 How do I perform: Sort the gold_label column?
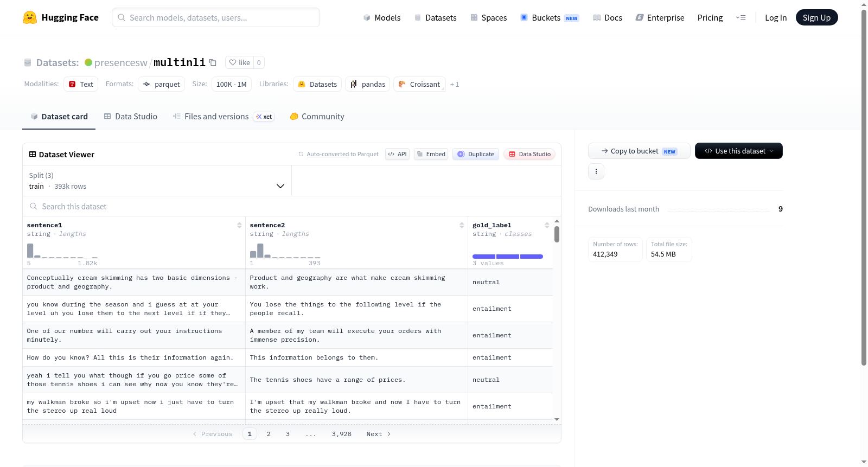[547, 225]
